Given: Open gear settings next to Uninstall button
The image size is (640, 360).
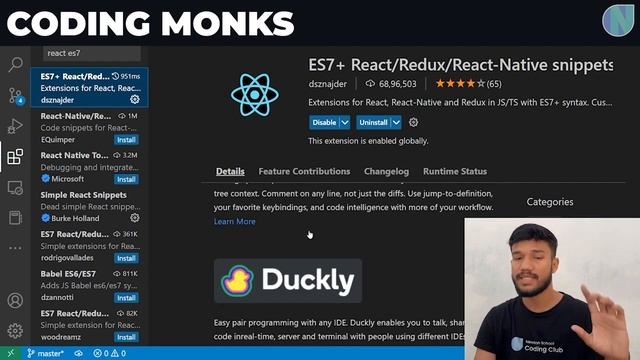Looking at the screenshot, I should pyautogui.click(x=413, y=122).
